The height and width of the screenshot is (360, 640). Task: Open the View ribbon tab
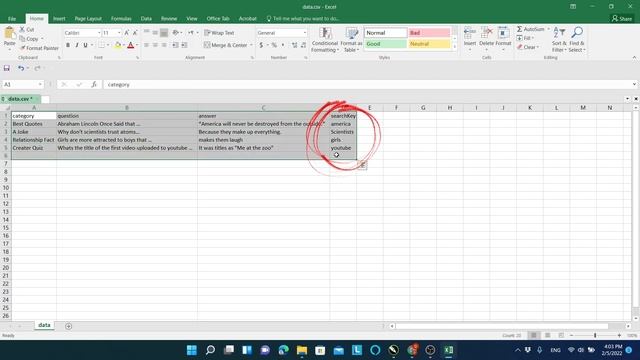pos(191,18)
